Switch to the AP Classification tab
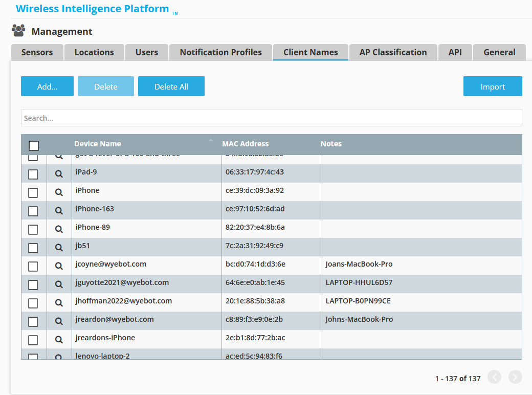The height and width of the screenshot is (395, 532). [x=393, y=52]
